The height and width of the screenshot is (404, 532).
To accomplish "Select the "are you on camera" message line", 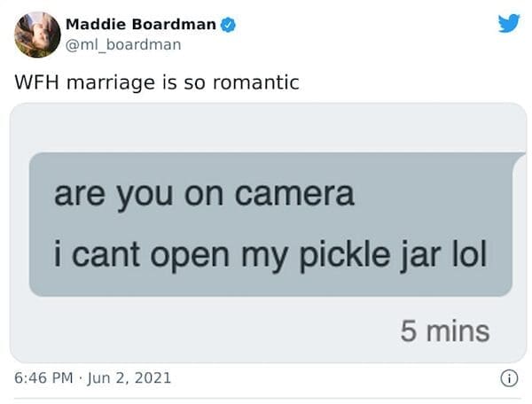I will (204, 194).
